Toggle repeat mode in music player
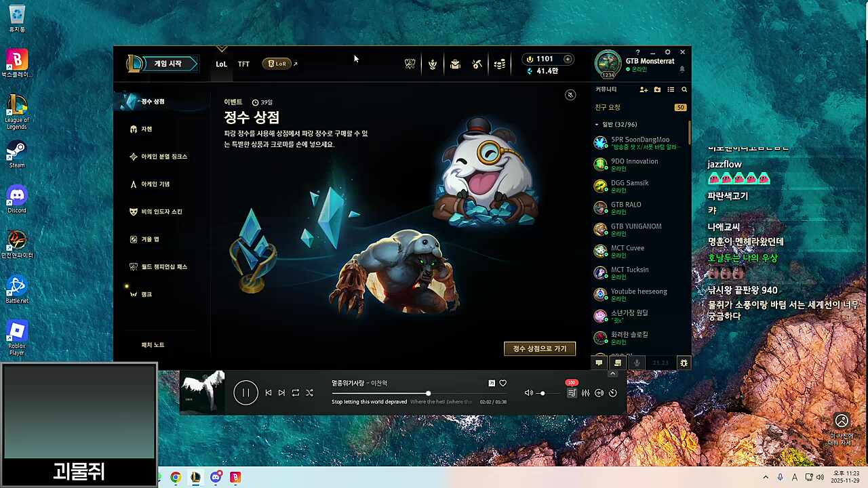 point(296,392)
